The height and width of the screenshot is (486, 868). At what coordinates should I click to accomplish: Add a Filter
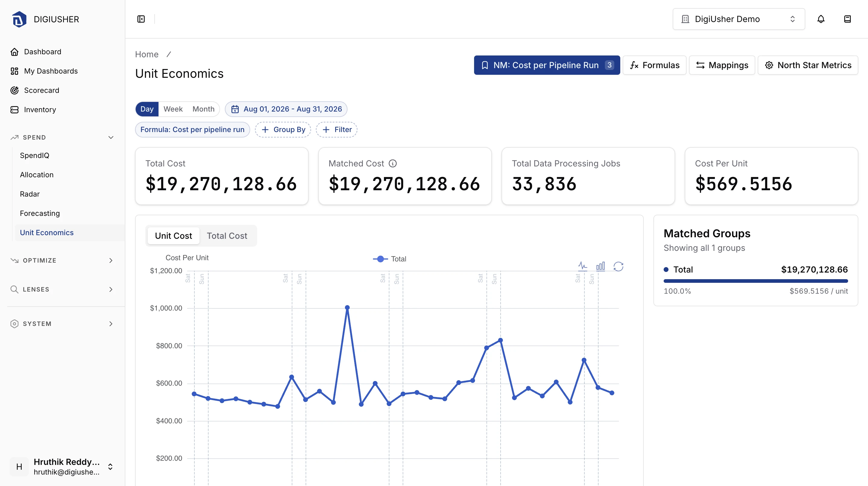pyautogui.click(x=337, y=129)
